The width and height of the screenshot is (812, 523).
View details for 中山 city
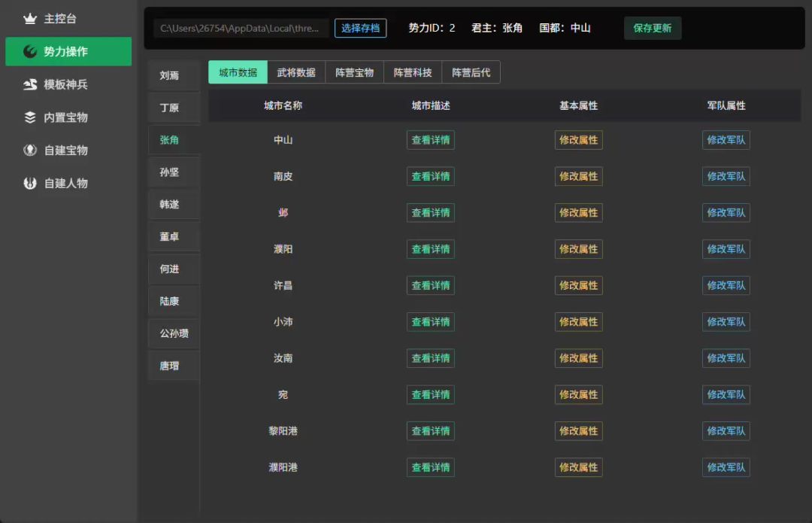point(431,141)
